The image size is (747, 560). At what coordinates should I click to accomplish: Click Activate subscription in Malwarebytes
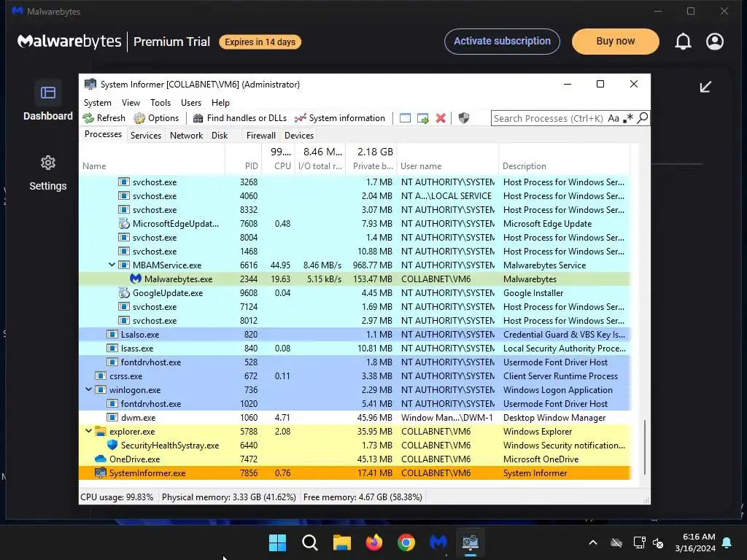[502, 42]
